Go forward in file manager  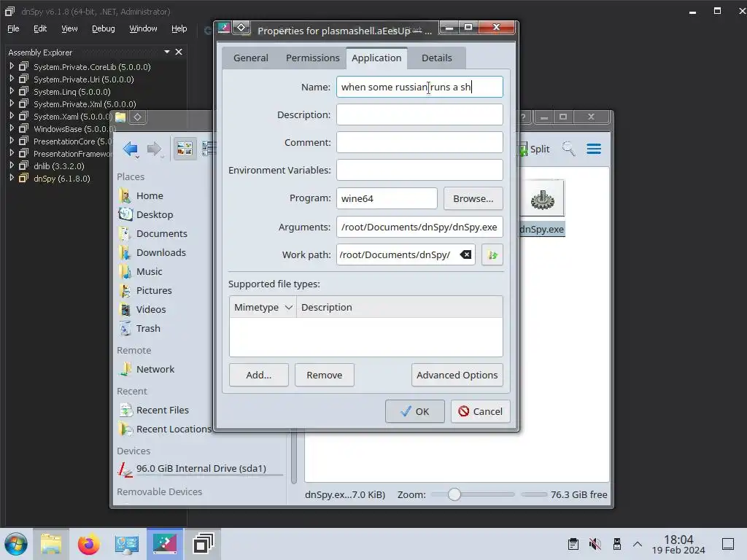[x=155, y=149]
